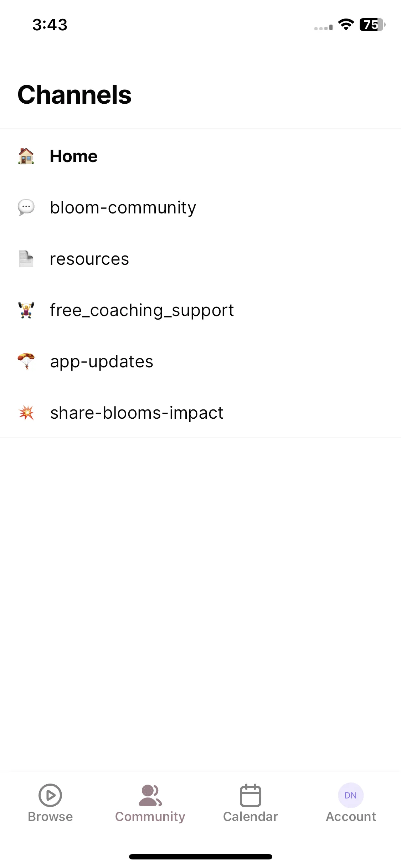Select the share-blooms-impact channel
401x868 pixels.
pyautogui.click(x=200, y=413)
